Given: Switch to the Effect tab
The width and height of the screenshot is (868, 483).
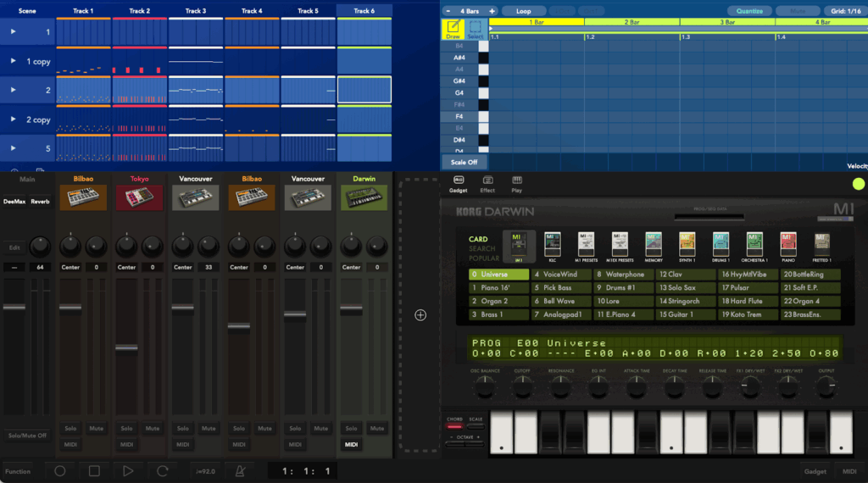Looking at the screenshot, I should [487, 182].
